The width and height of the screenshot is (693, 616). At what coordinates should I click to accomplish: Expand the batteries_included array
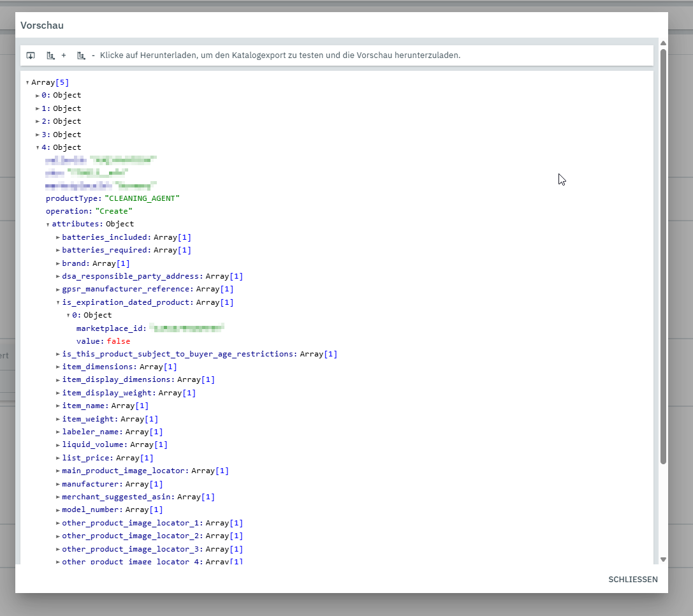pos(58,237)
